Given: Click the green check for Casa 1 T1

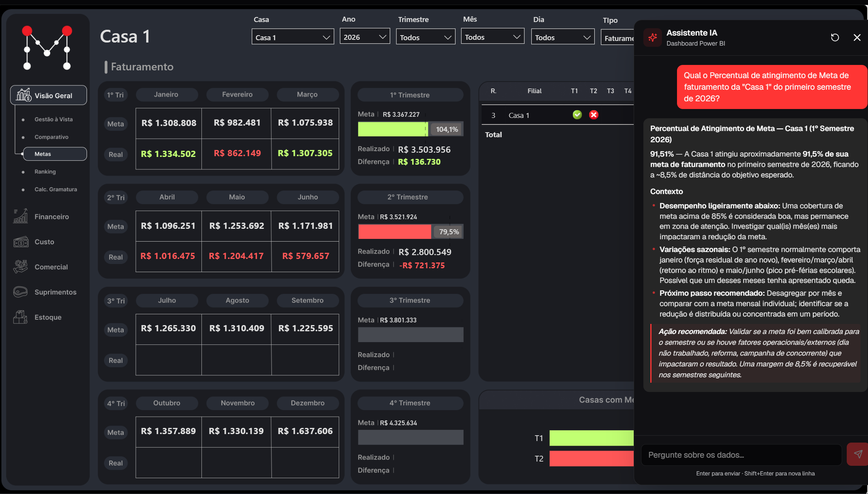Looking at the screenshot, I should 577,115.
